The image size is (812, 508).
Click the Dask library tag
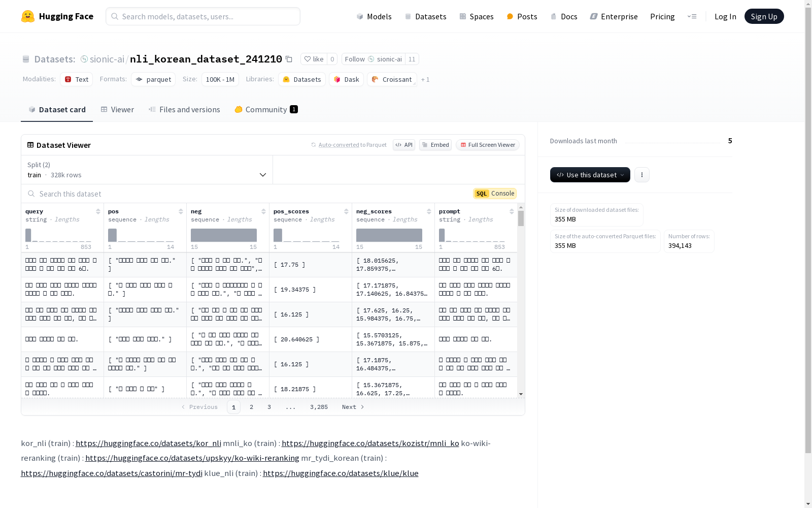tap(346, 79)
